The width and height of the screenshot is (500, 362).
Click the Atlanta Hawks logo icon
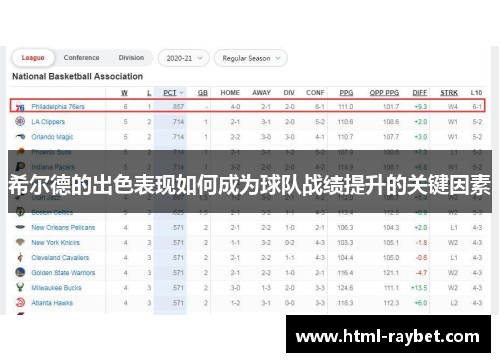click(x=20, y=303)
